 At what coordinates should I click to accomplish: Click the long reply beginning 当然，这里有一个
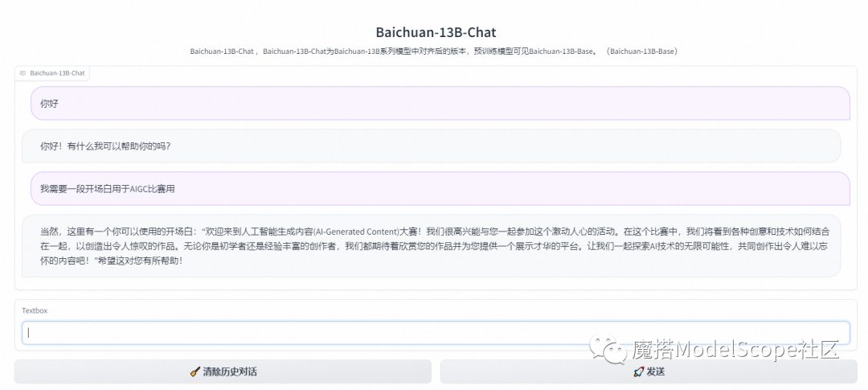click(432, 246)
